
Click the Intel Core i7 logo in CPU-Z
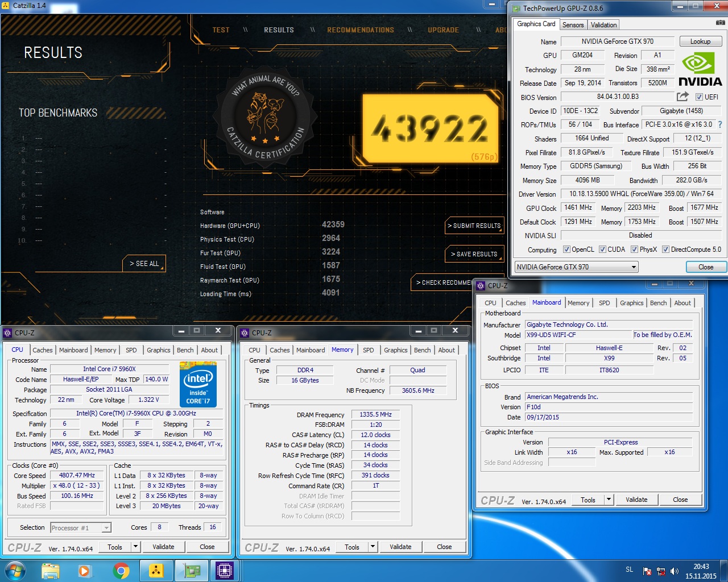click(x=198, y=384)
